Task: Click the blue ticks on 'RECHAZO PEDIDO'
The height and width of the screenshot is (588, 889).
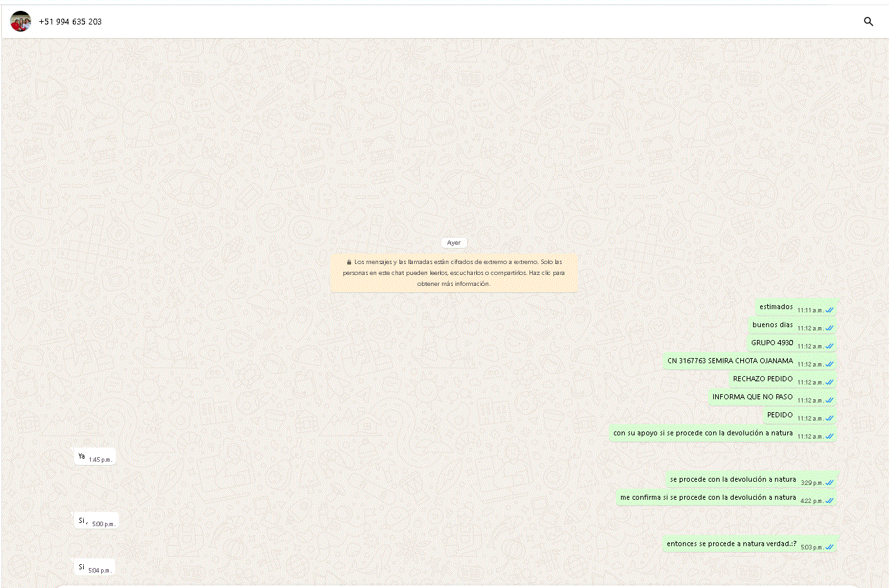Action: point(830,383)
